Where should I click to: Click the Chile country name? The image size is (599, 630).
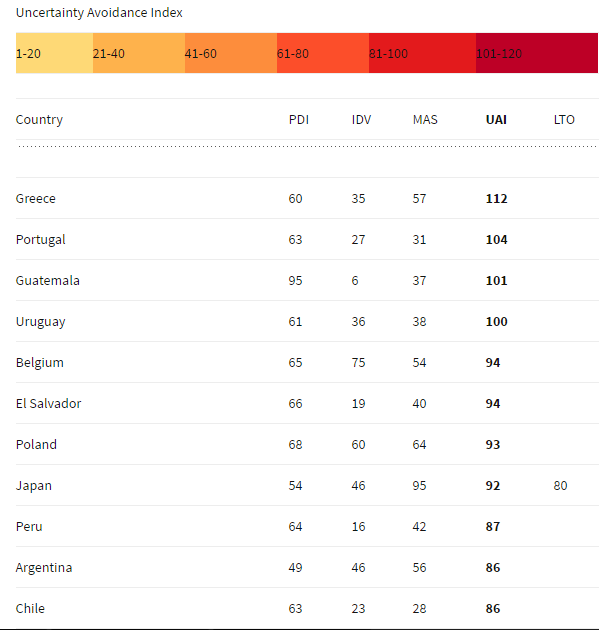pyautogui.click(x=30, y=608)
